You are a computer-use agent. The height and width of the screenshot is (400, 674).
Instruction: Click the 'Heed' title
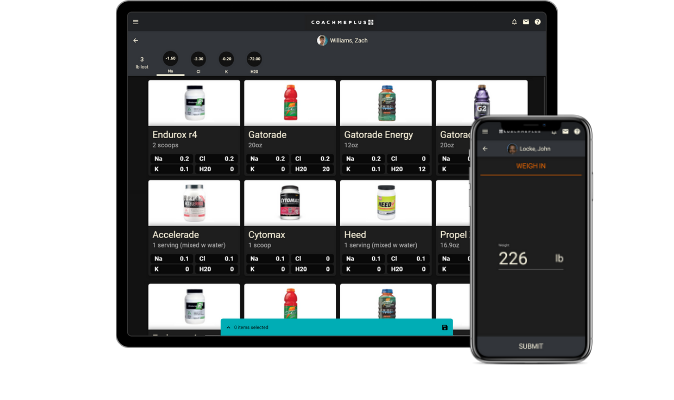(355, 235)
